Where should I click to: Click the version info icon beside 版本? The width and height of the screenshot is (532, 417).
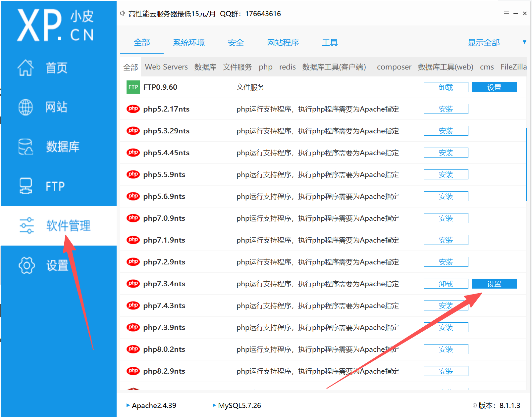(474, 405)
